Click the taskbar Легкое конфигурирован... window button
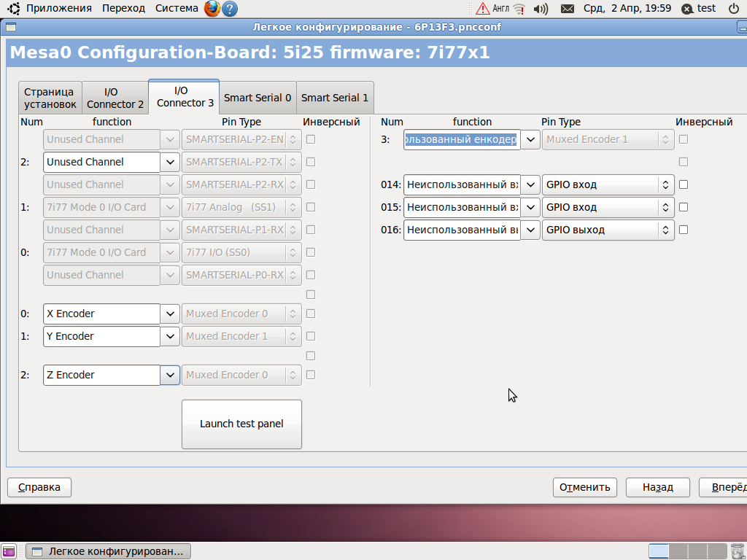This screenshot has width=747, height=560. coord(108,551)
